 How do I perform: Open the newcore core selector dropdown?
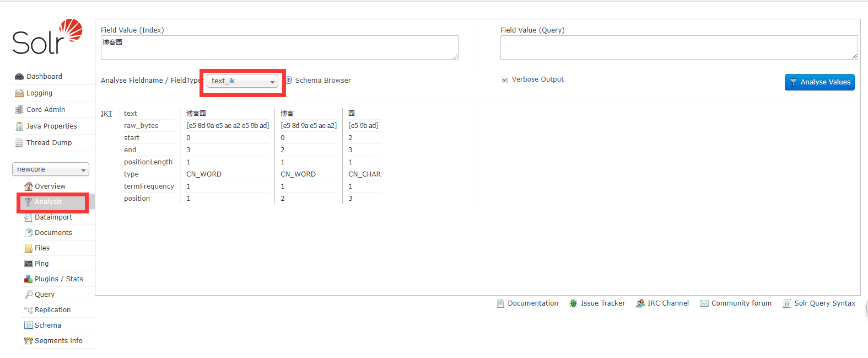click(51, 169)
